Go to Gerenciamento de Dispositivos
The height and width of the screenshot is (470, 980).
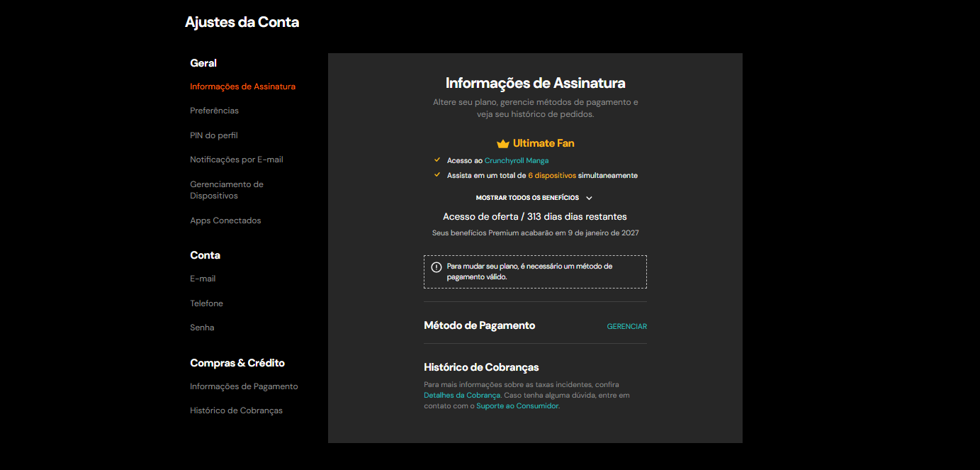click(227, 189)
